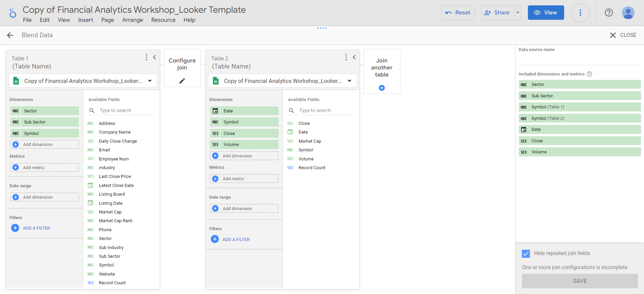
Task: Click the Google Sheets icon in Table 2 data source
Action: pyautogui.click(x=216, y=81)
